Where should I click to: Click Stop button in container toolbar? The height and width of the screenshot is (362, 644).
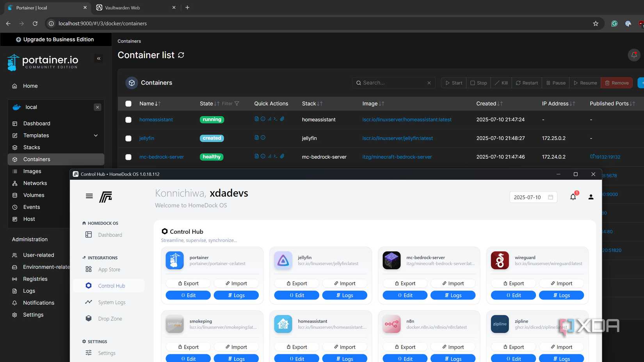click(479, 83)
